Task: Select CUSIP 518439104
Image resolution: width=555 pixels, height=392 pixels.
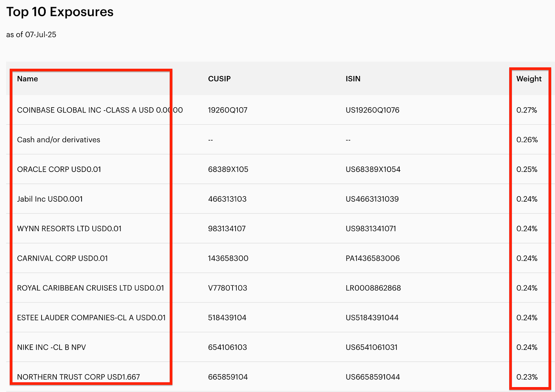Action: click(227, 318)
